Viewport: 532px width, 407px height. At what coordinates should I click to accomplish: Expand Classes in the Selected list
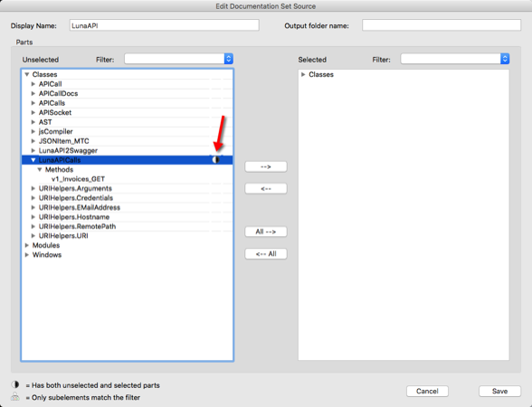coord(303,74)
